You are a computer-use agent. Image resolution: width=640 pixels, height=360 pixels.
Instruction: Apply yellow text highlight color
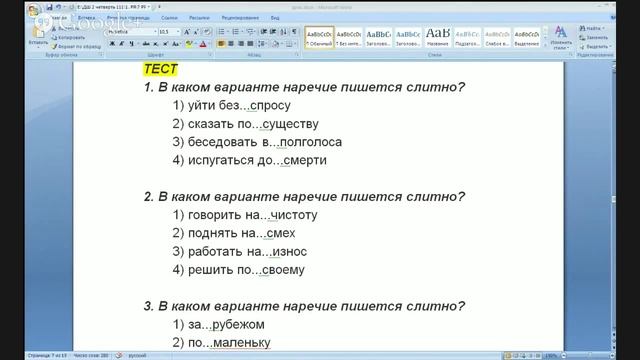[x=188, y=44]
